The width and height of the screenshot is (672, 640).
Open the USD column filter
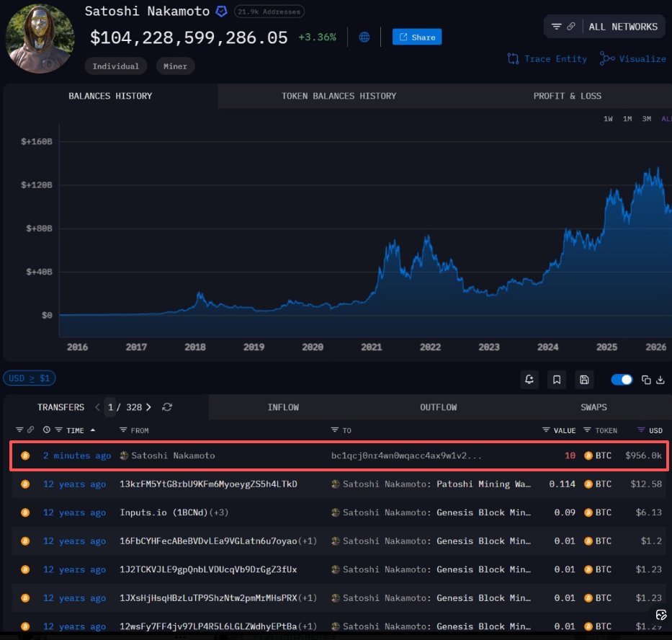pos(641,430)
